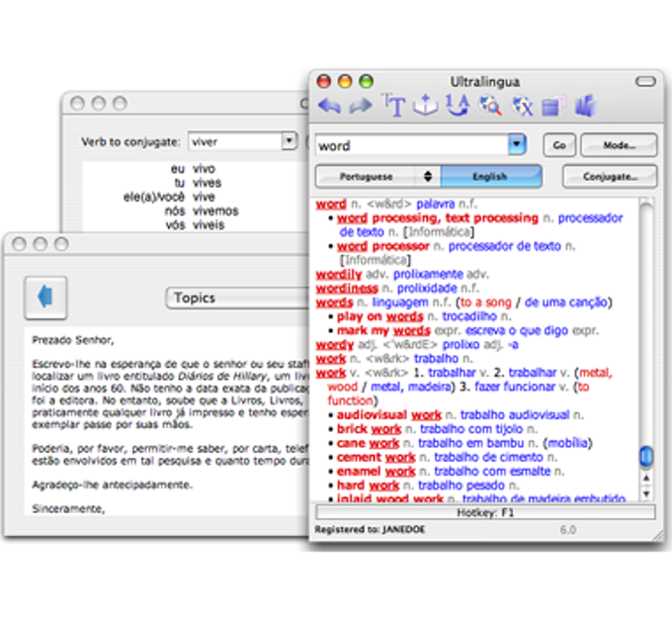
Task: Click 'Registered to: JANEDOE' status text
Action: coord(370,529)
